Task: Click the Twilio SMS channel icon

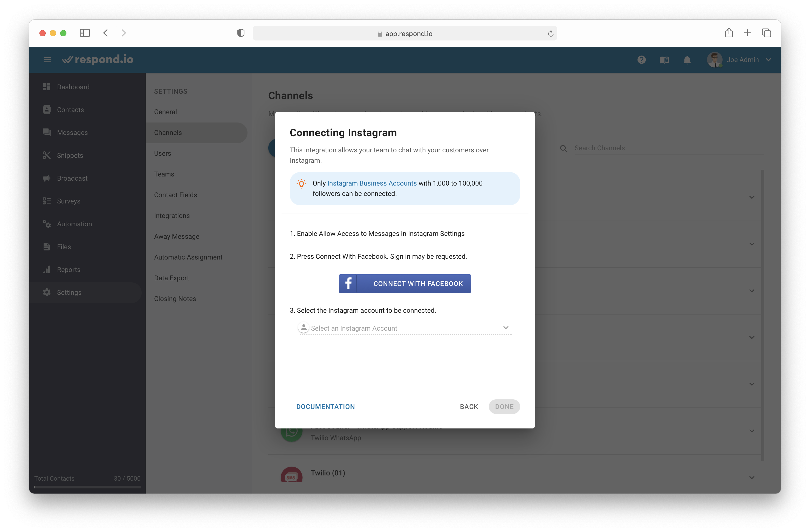Action: point(291,474)
